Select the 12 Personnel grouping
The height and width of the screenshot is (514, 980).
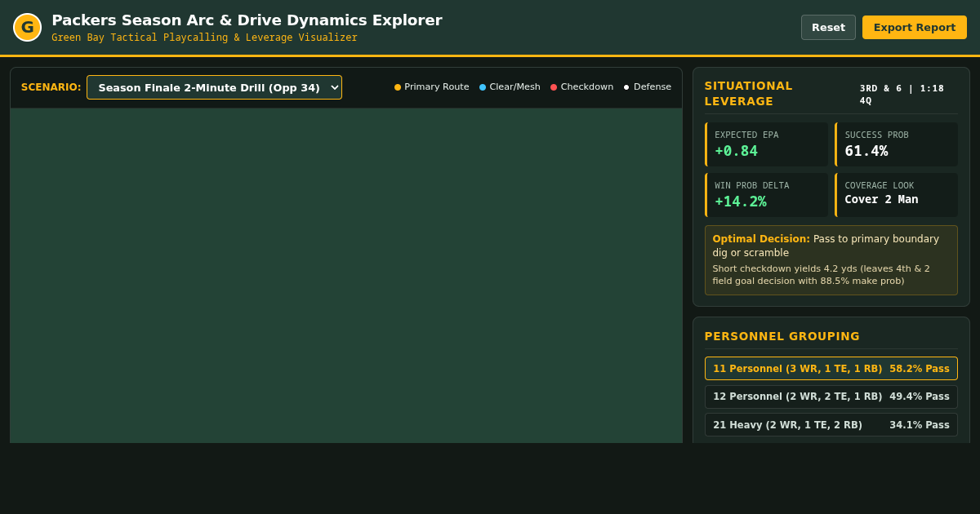(x=831, y=397)
